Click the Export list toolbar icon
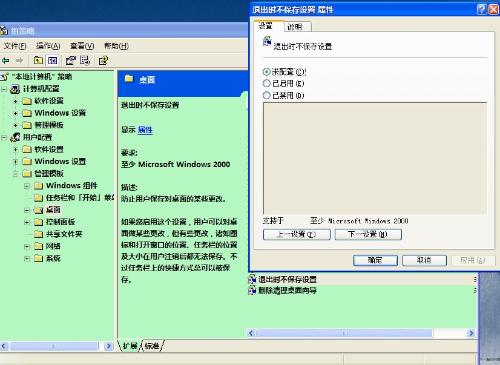Viewport: 500px width, 365px height. coord(85,60)
